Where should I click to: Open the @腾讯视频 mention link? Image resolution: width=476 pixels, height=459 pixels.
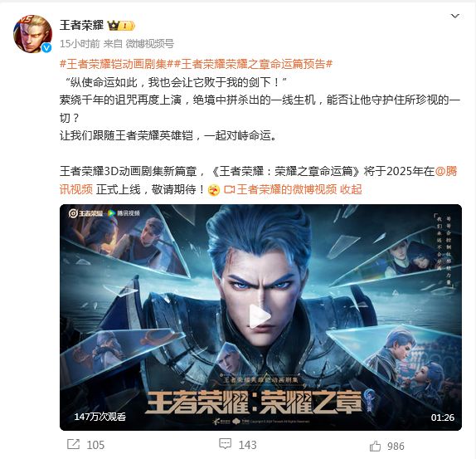point(259,180)
